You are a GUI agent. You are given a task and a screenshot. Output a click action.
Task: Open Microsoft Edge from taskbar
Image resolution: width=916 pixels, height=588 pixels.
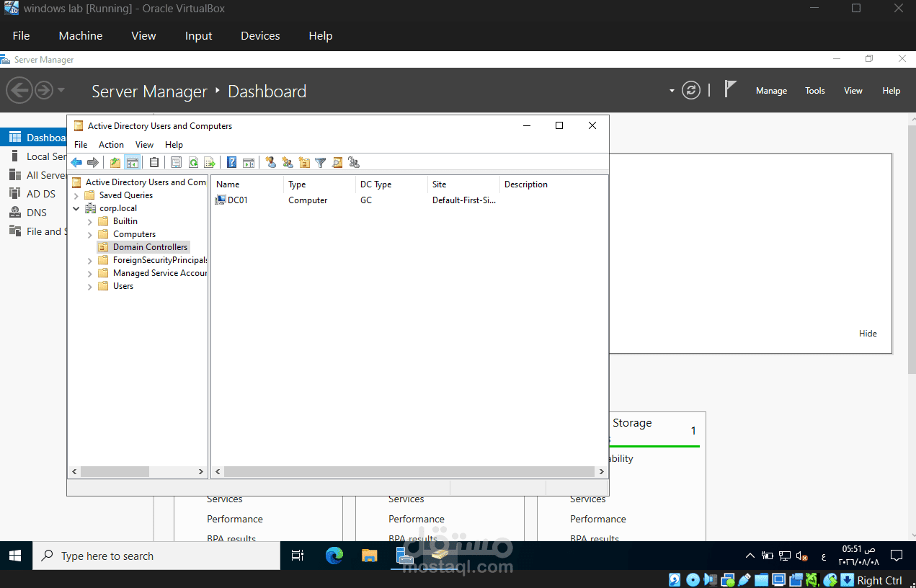[334, 556]
